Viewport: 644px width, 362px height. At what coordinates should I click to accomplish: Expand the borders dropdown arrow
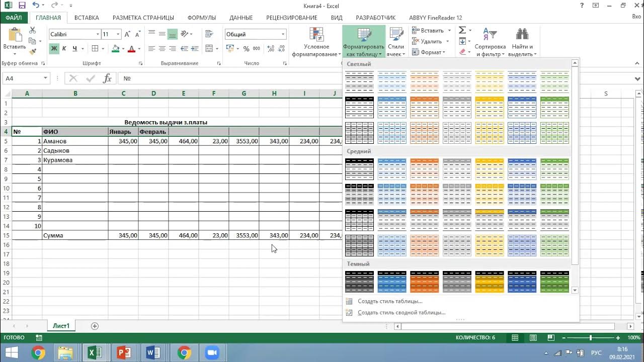(103, 49)
